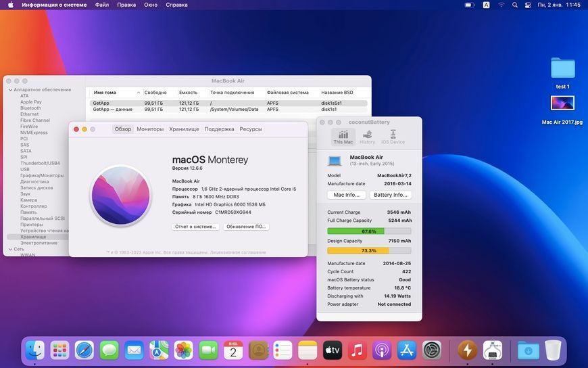Click System Information chip icon in Dock

coord(493,350)
